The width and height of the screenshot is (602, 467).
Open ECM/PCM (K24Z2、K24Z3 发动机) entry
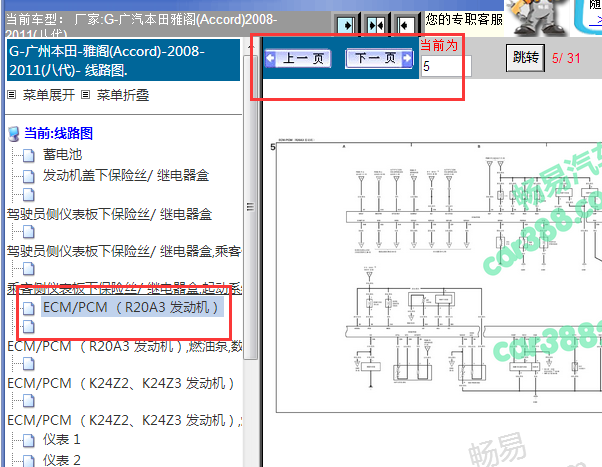pos(121,383)
